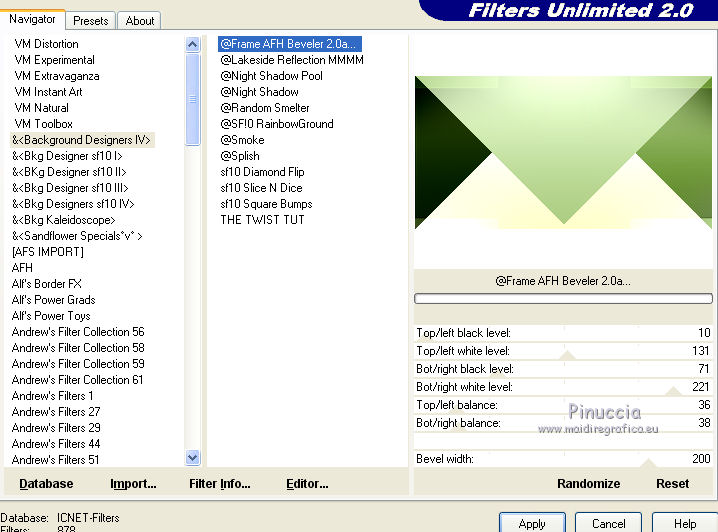The width and height of the screenshot is (718, 532).
Task: Switch to the Navigator tab
Action: point(32,19)
